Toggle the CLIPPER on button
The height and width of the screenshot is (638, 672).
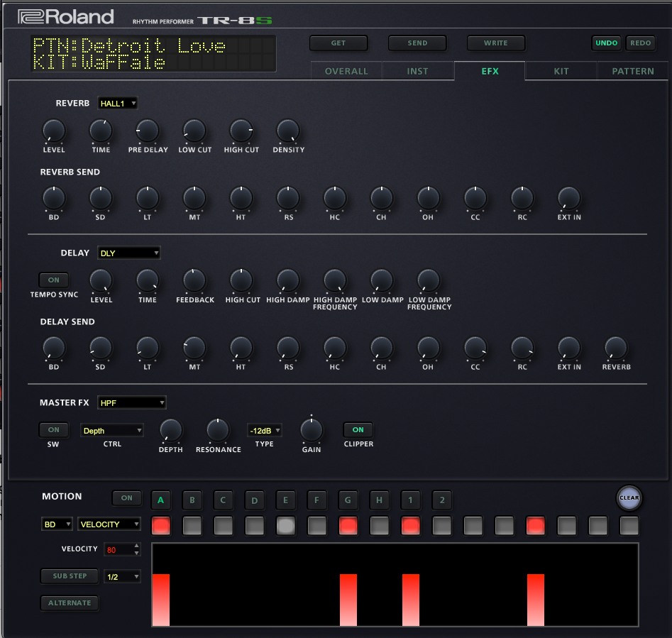[x=358, y=430]
